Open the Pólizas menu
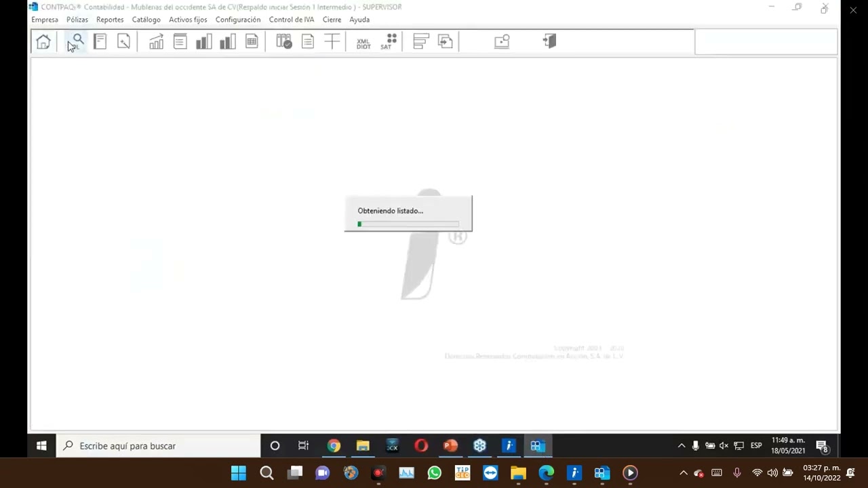 pyautogui.click(x=77, y=20)
